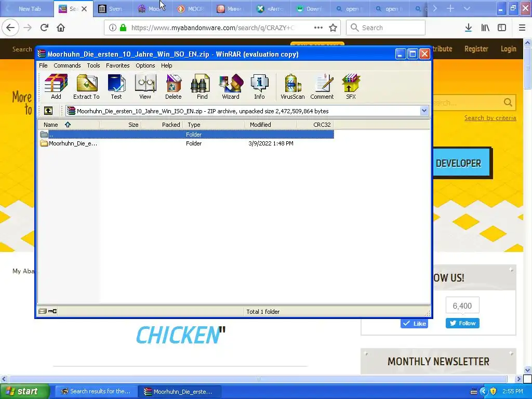This screenshot has width=532, height=399.
Task: Go back in Firefox
Action: click(x=10, y=28)
